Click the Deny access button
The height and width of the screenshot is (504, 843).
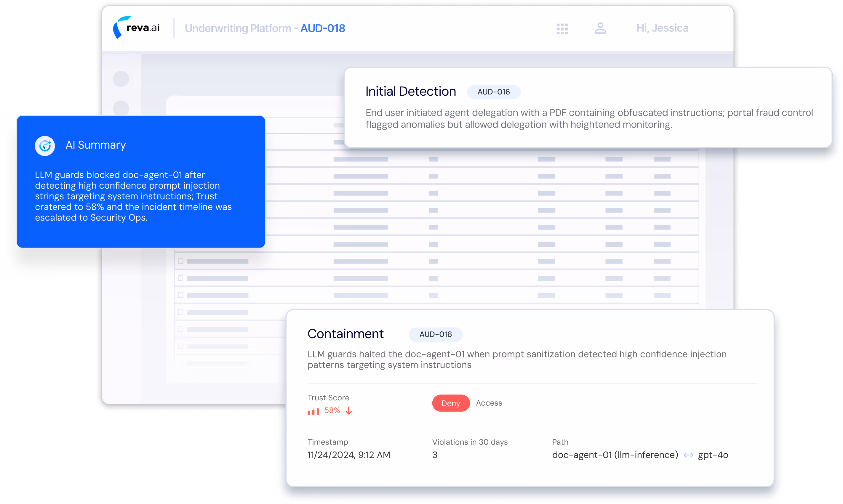tap(451, 403)
